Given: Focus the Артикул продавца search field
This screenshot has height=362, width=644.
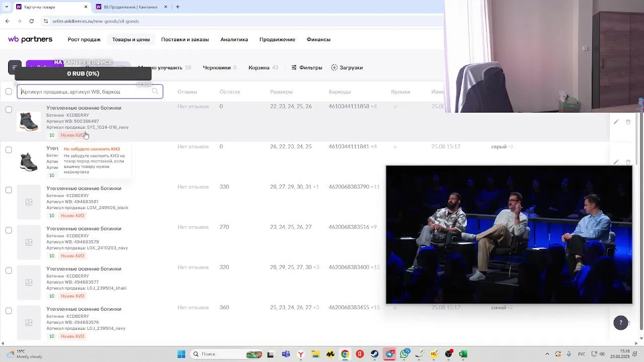Looking at the screenshot, I should pos(90,92).
